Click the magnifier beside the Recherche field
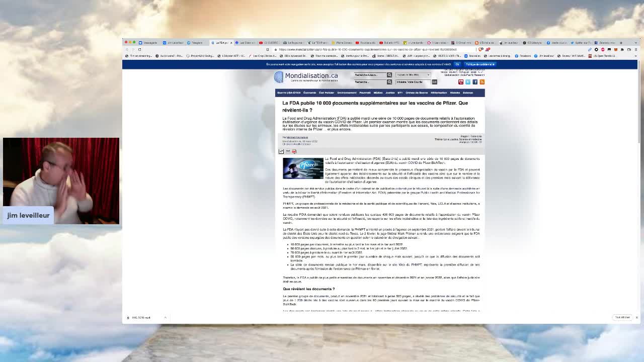 [389, 82]
